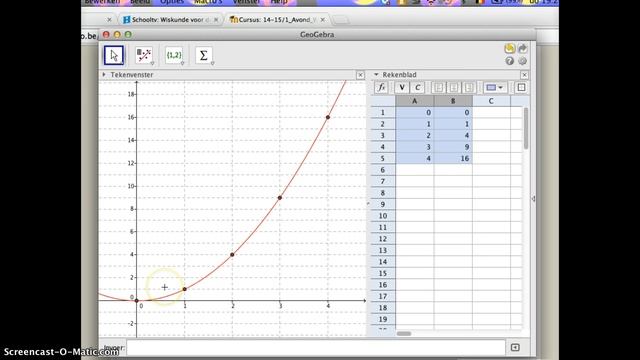
Task: Open the Help menu in menu bar
Action: coord(279,2)
